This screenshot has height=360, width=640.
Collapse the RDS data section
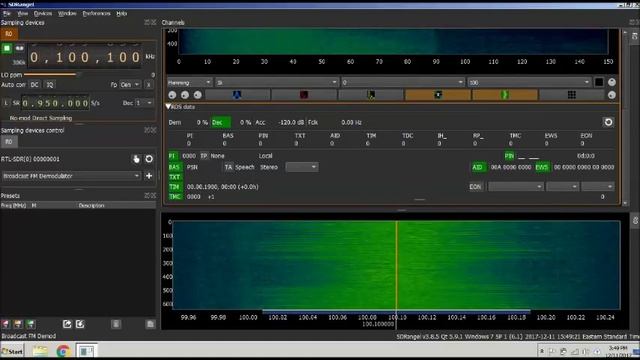168,107
